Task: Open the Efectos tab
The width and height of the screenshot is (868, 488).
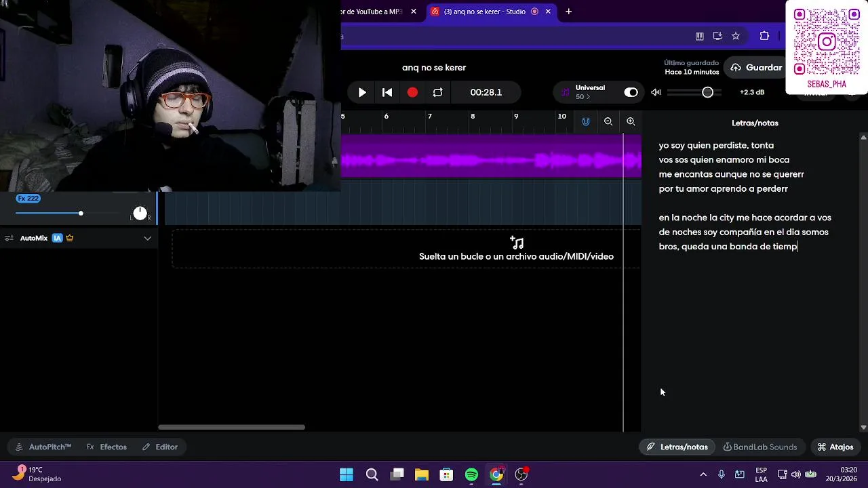Action: pos(106,447)
